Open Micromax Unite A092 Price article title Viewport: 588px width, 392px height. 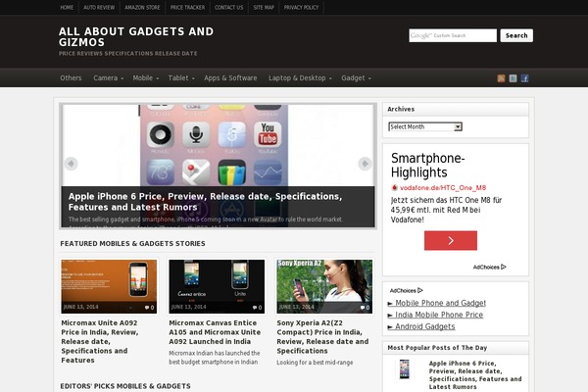tap(100, 341)
